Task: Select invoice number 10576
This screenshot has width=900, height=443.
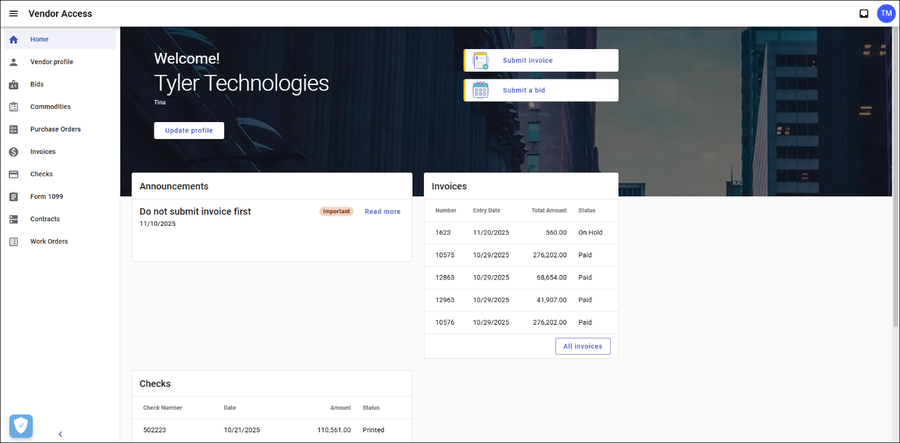Action: (445, 322)
